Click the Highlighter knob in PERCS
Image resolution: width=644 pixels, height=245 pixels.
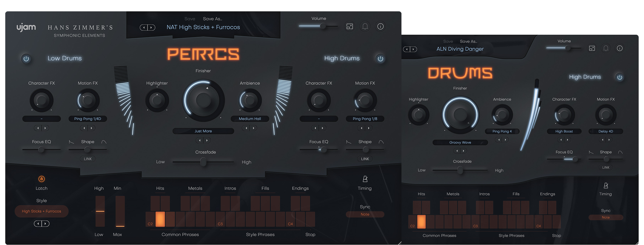click(x=157, y=100)
